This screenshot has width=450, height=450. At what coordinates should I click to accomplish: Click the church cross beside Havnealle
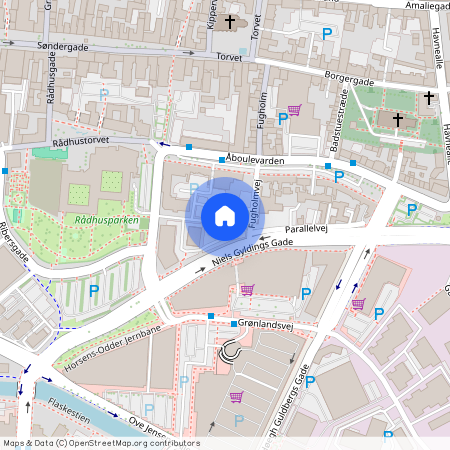(429, 98)
